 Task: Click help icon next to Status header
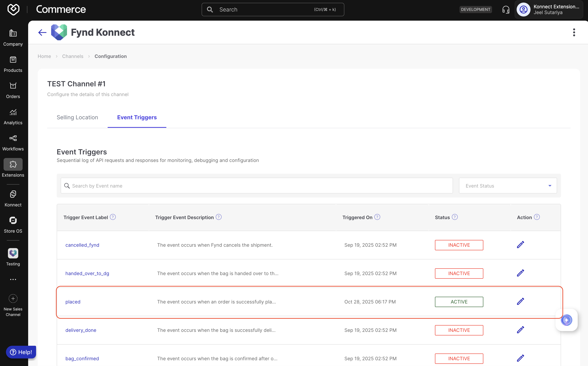click(x=455, y=217)
